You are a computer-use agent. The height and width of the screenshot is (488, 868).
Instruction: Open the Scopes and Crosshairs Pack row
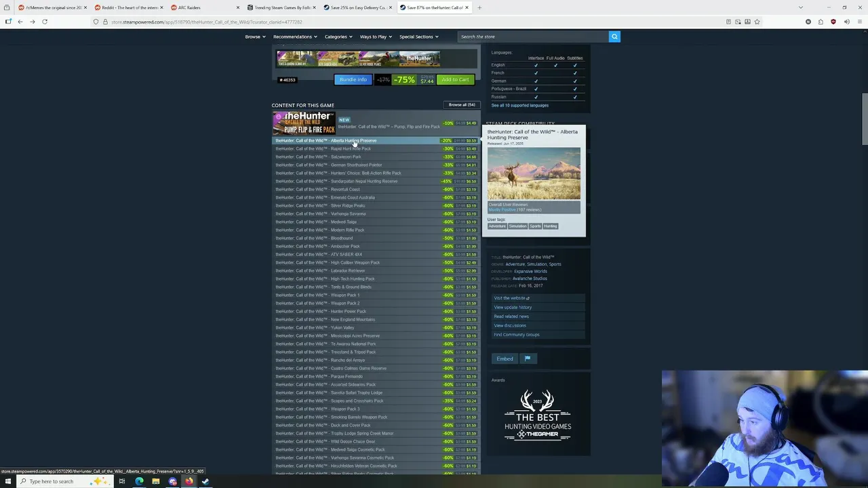[x=376, y=401]
